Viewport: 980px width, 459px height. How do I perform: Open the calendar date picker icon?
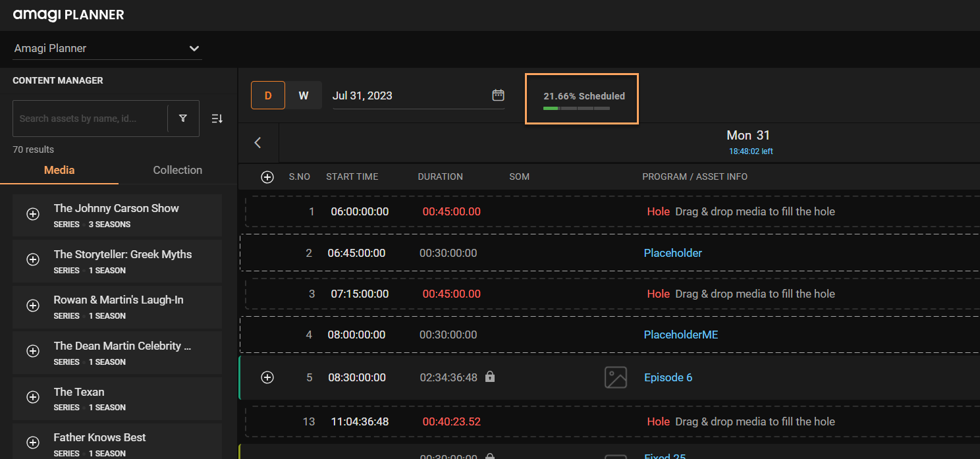tap(499, 95)
